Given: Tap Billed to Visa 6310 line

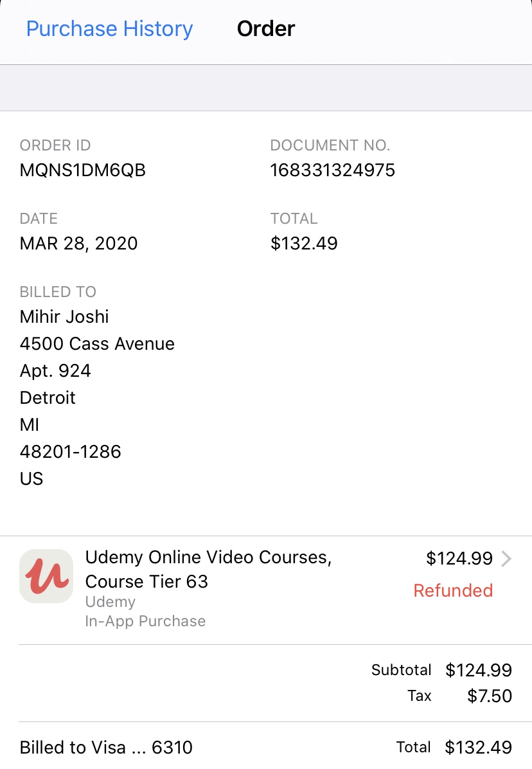Looking at the screenshot, I should point(106,747).
